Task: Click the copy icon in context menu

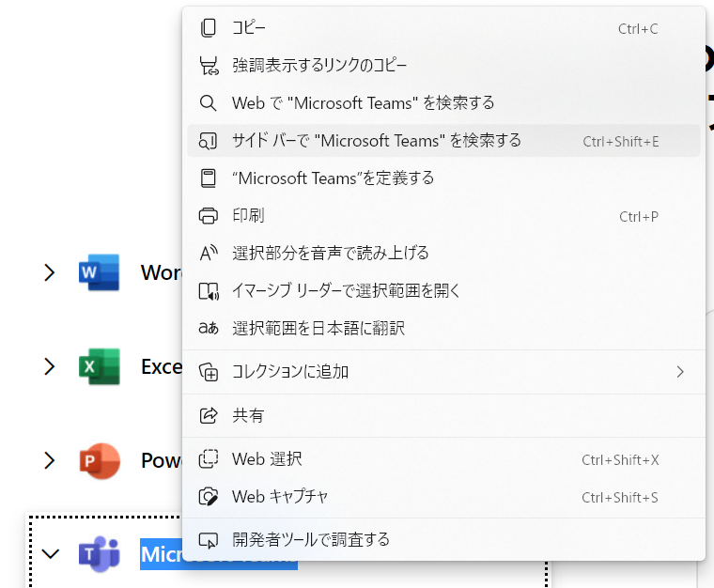Action: click(209, 28)
